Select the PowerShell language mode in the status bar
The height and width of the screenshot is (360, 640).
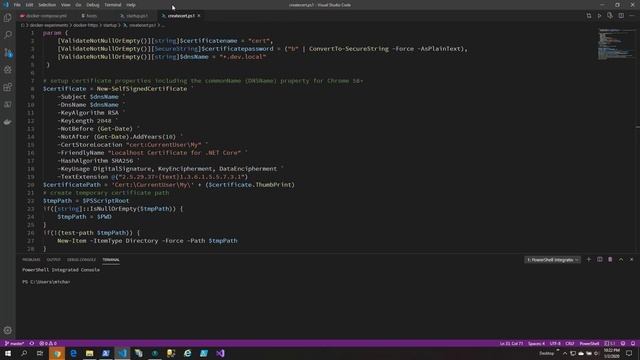[589, 344]
